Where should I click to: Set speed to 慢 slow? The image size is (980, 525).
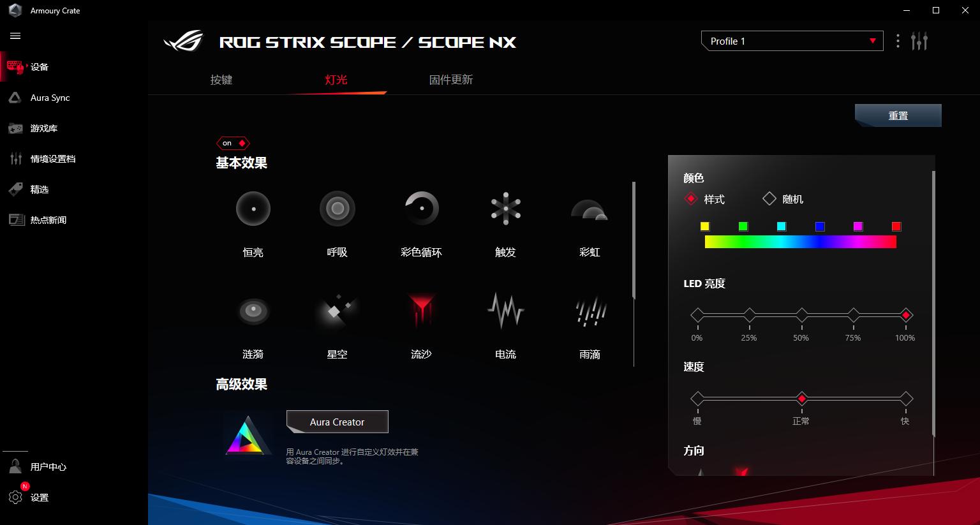[x=697, y=399]
